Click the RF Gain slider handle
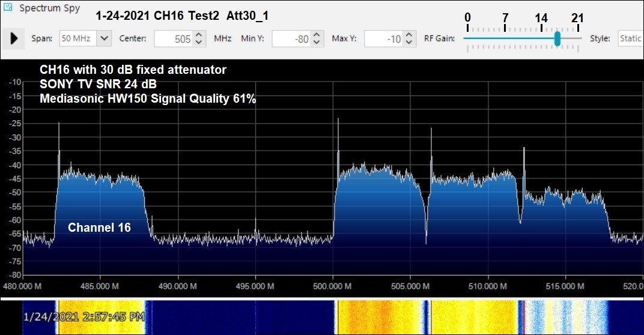The height and width of the screenshot is (335, 644). (x=557, y=38)
